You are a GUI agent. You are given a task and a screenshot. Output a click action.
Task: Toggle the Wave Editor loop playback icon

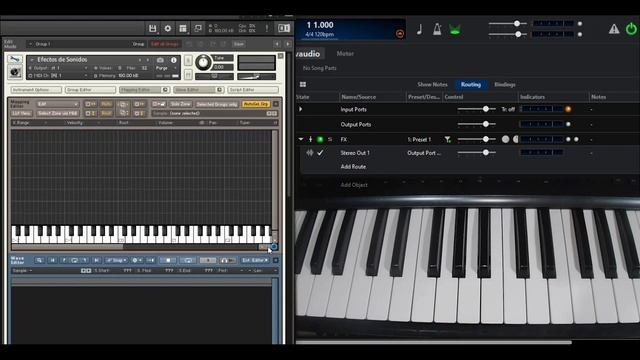[x=188, y=260]
